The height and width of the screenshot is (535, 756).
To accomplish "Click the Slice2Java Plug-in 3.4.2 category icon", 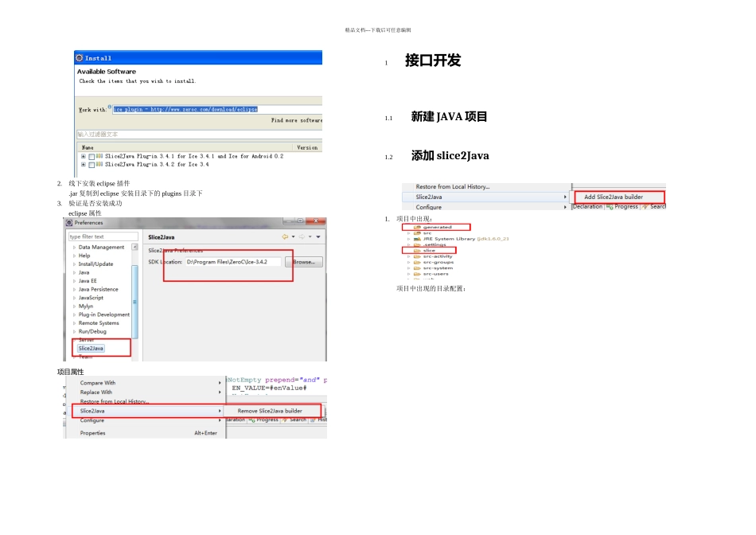I will (99, 165).
